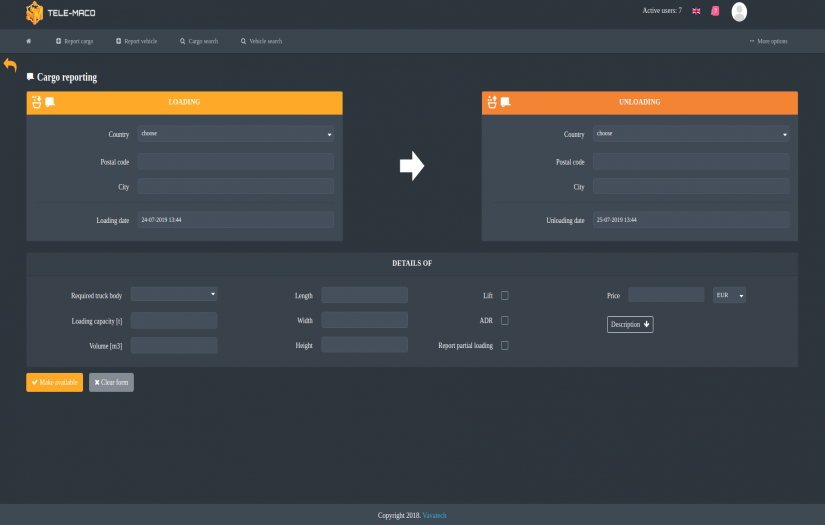The height and width of the screenshot is (525, 825).
Task: Click the chat icon in Loading header
Action: tap(50, 102)
